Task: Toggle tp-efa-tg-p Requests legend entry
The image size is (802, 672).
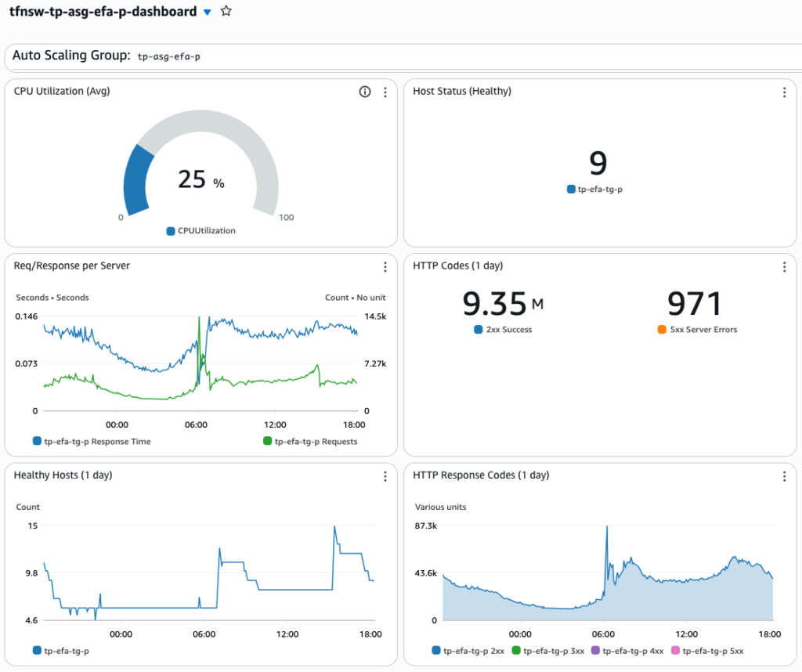Action: tap(310, 442)
